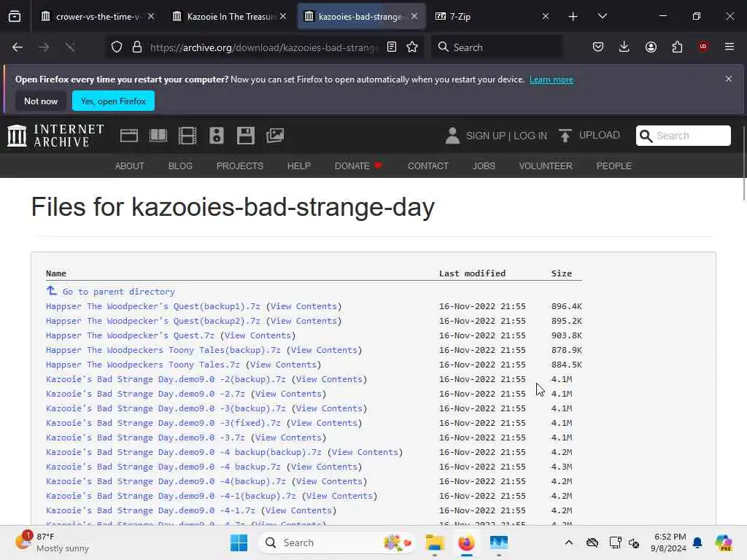Click the Firefox back arrow
This screenshot has height=560, width=747.
[18, 47]
